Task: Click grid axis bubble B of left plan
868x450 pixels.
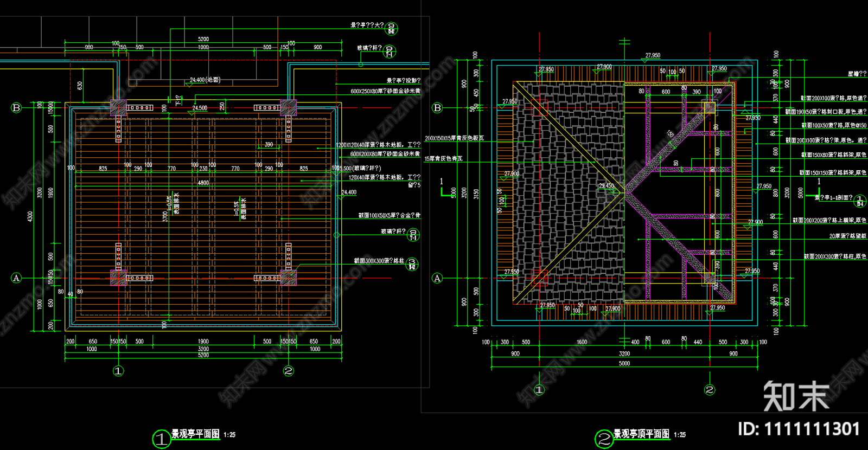Action: click(16, 108)
